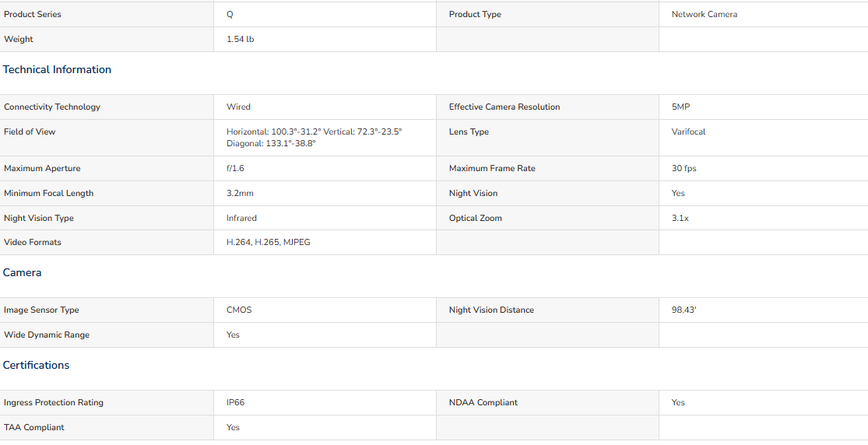Select the 3.2mm minimum focal length value
Screen dimensions: 868x445
[x=241, y=193]
